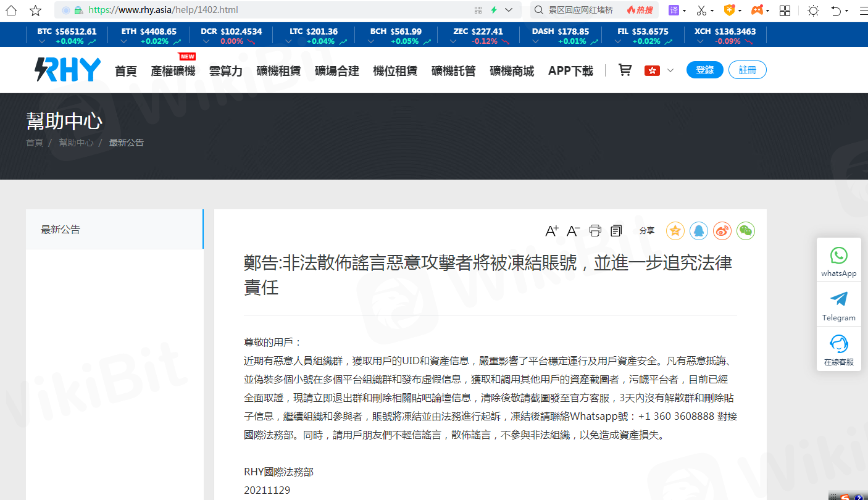
Task: Print the announcement using printer icon
Action: tap(595, 231)
